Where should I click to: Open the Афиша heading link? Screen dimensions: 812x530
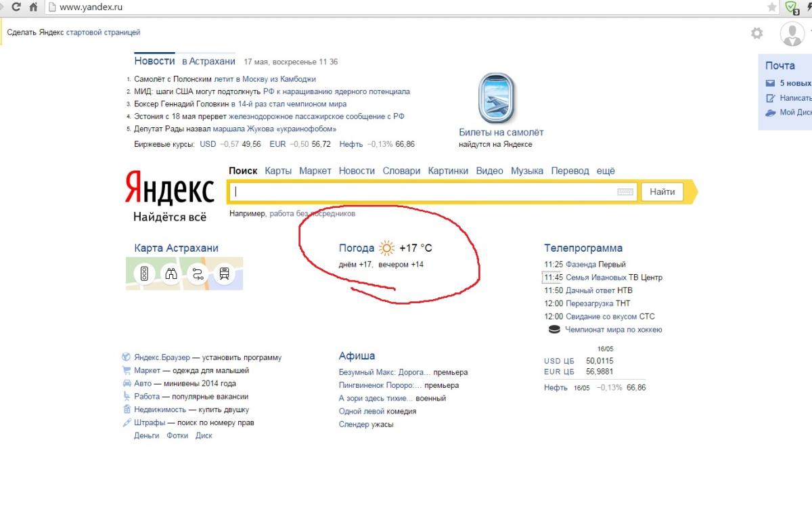tap(357, 356)
